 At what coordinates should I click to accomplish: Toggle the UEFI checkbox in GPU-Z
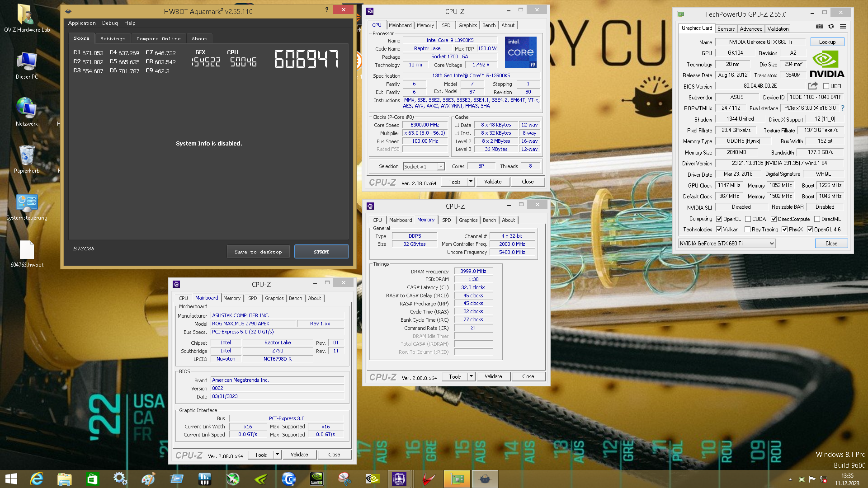826,86
